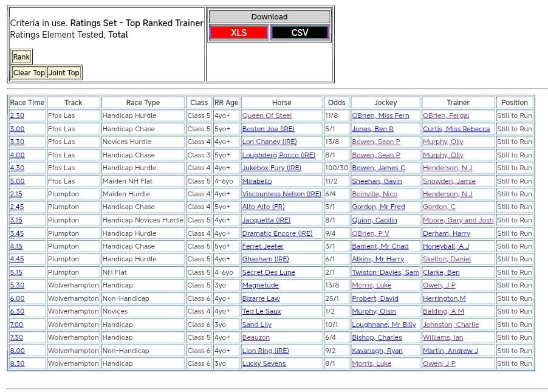Viewport: 548px width, 392px height.
Task: Click jockey link Kavanagh, Ryan
Action: 377,351
